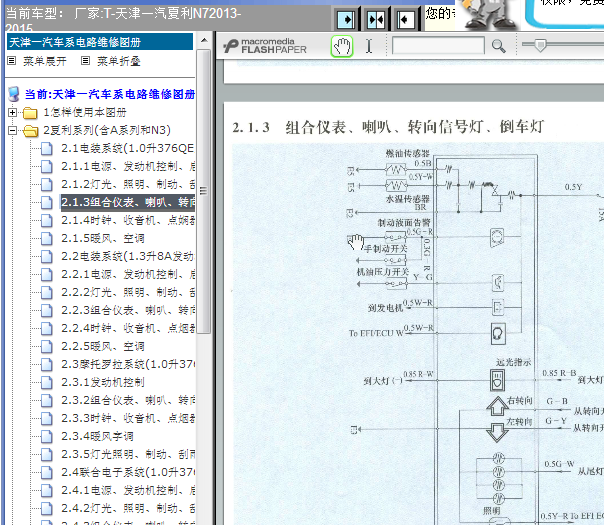Image resolution: width=604 pixels, height=525 pixels.
Task: Collapse the 2夏利系列(含A系列和N3) folder
Action: pos(12,131)
